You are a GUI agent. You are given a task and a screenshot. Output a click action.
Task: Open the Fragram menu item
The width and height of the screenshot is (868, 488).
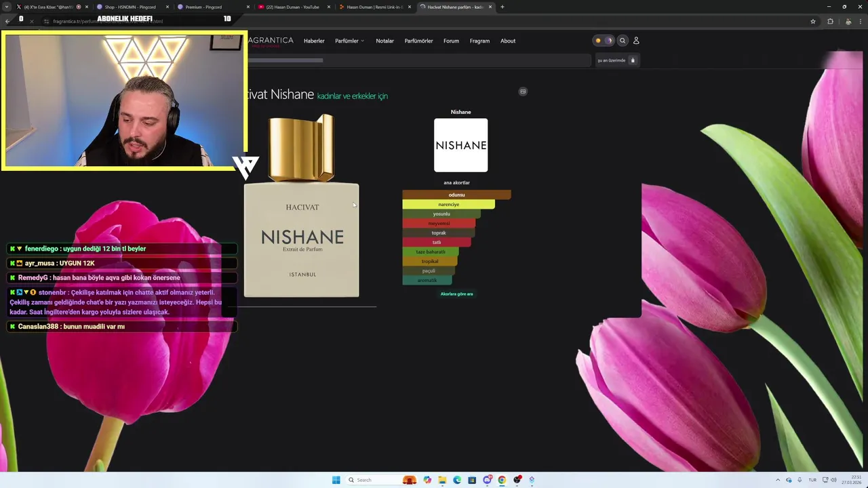tap(479, 41)
